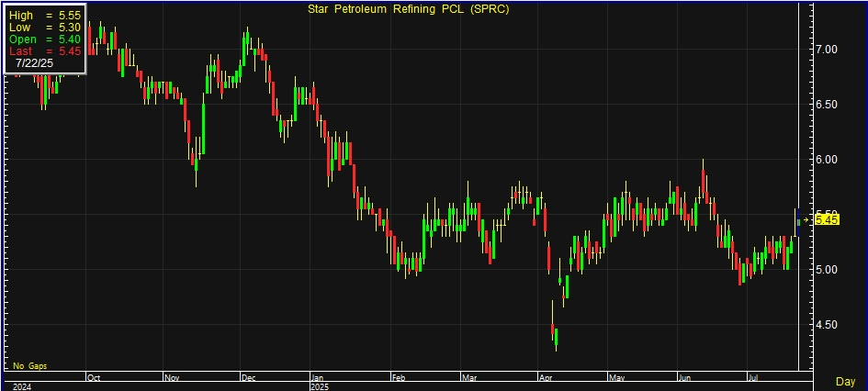Click the Jul label on time axis

click(x=753, y=378)
